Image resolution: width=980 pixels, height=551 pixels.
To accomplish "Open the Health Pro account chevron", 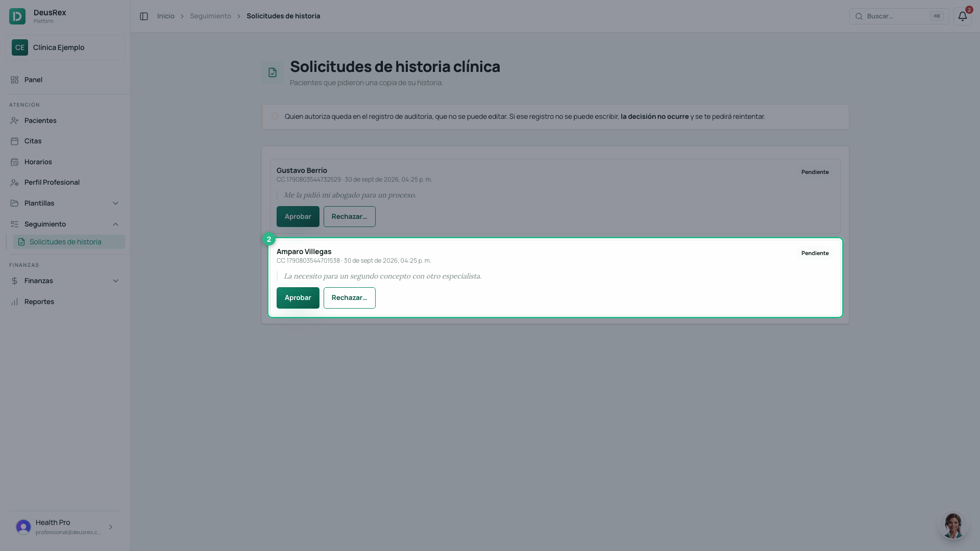I will coord(111,527).
